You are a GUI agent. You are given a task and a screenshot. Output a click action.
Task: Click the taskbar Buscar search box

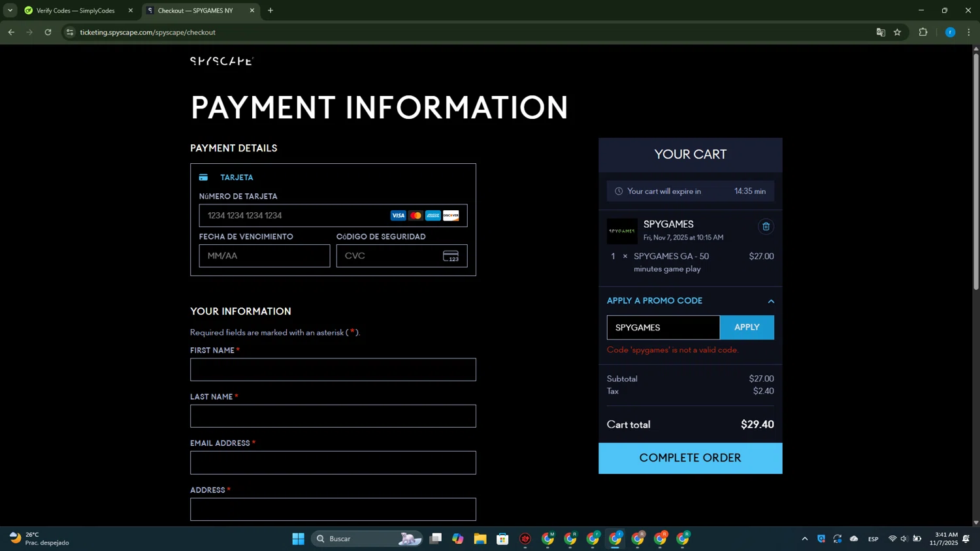pyautogui.click(x=367, y=539)
